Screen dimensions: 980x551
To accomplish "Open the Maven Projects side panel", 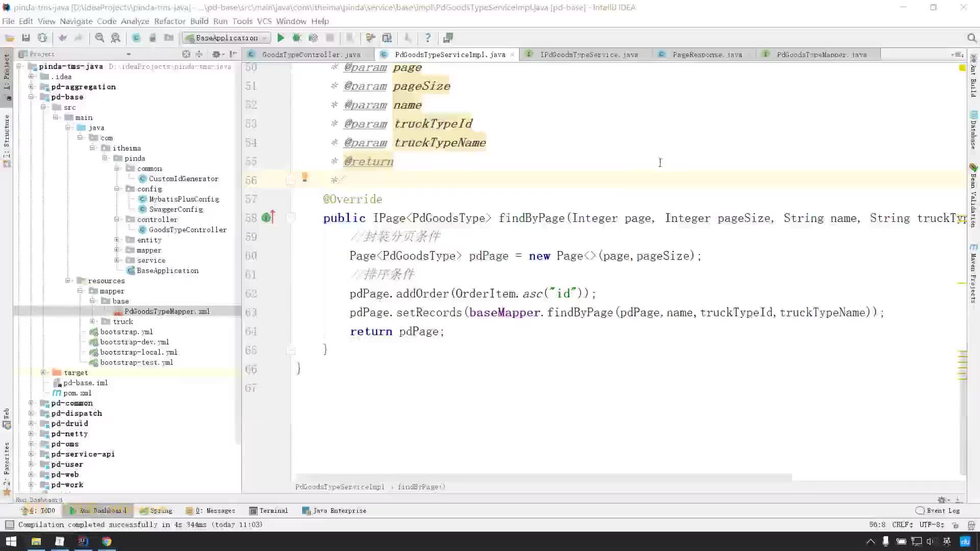I will pos(973,274).
